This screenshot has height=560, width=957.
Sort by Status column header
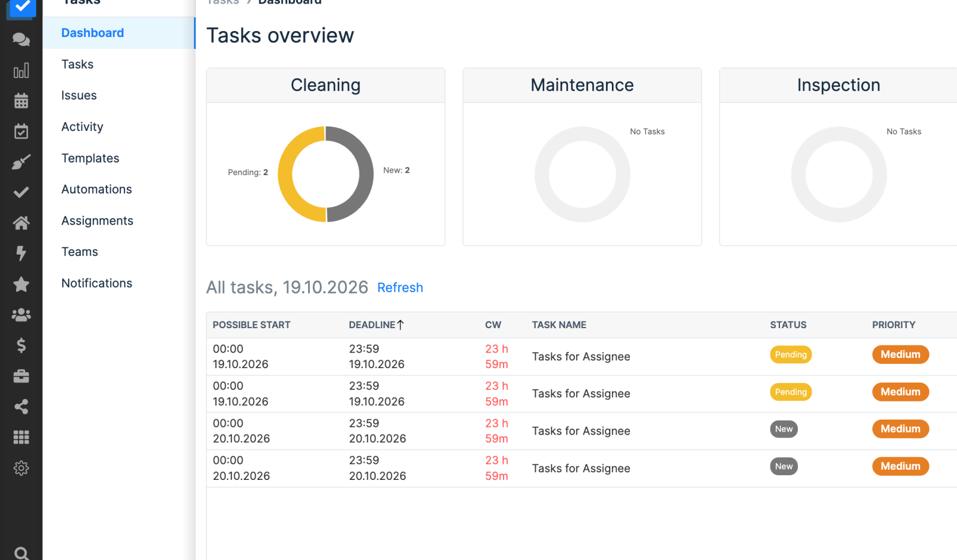788,325
